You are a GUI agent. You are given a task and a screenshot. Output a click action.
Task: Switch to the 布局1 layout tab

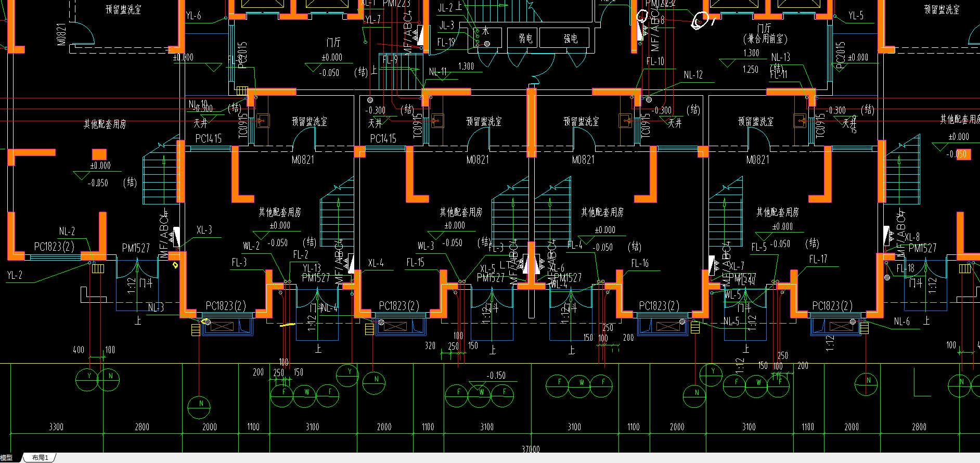tap(40, 458)
